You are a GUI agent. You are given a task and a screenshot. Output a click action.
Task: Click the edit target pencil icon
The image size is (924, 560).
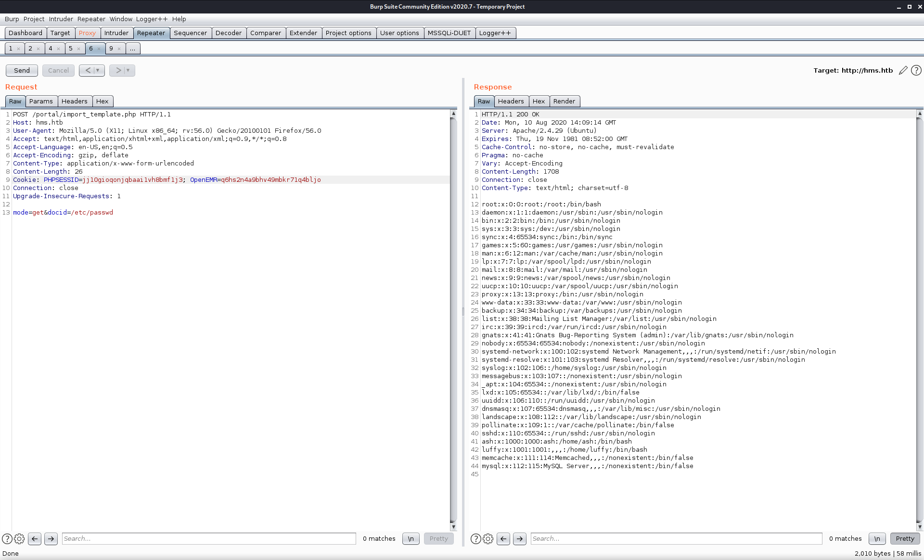903,70
